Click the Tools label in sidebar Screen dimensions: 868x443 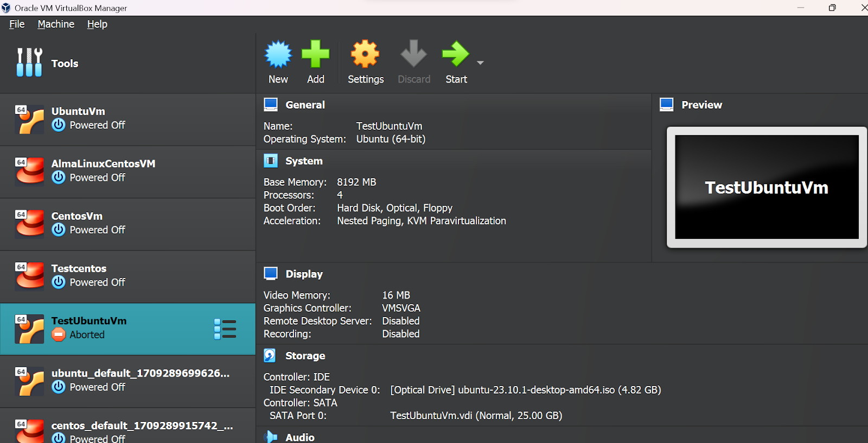point(65,64)
